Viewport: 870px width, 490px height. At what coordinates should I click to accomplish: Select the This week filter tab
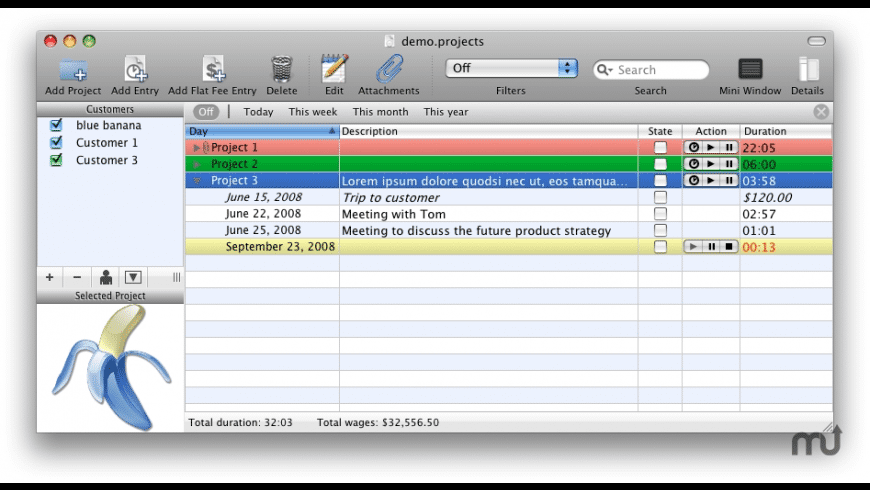pyautogui.click(x=313, y=112)
